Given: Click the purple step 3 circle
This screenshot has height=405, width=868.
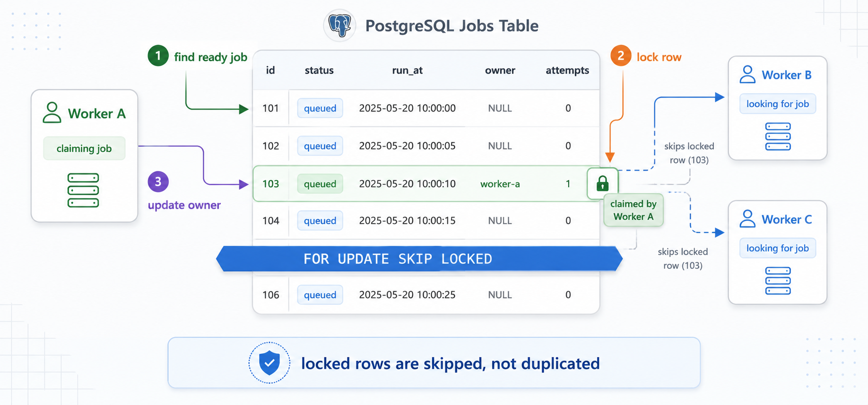Looking at the screenshot, I should point(158,181).
